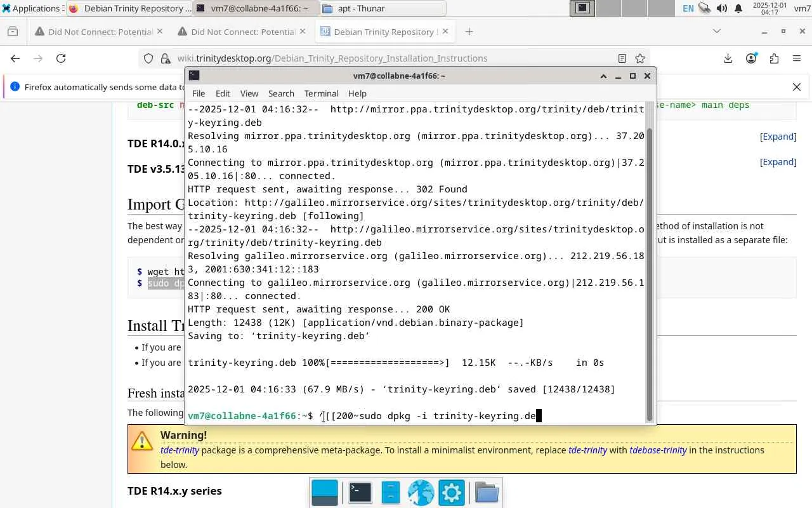
Task: Click the panel clock showing 04:17
Action: coord(769,8)
